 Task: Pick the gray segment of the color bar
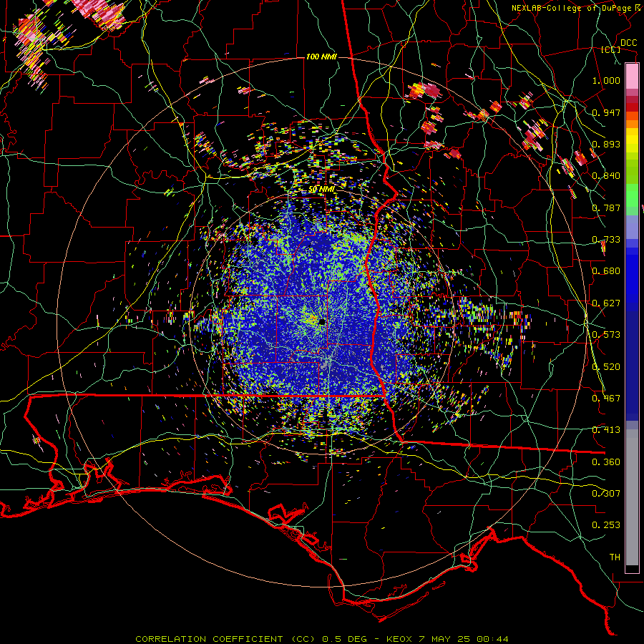[632, 497]
